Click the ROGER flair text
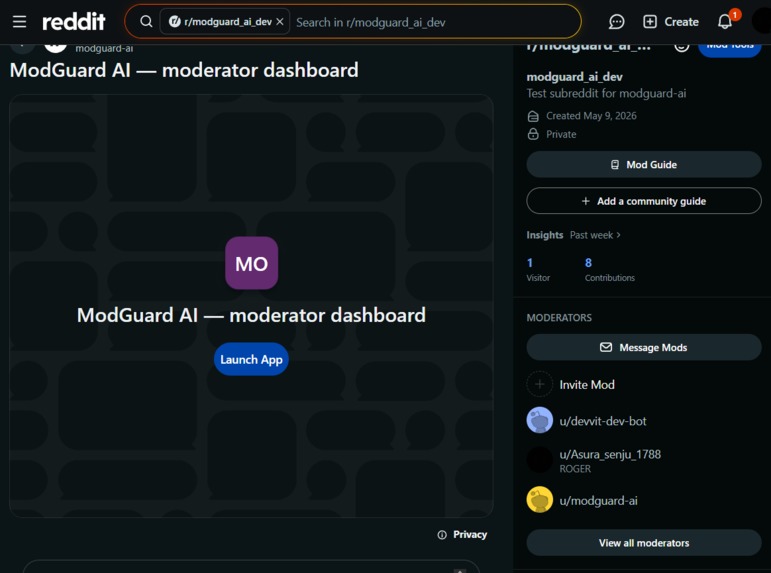Screen dimensions: 771x573 (575, 469)
